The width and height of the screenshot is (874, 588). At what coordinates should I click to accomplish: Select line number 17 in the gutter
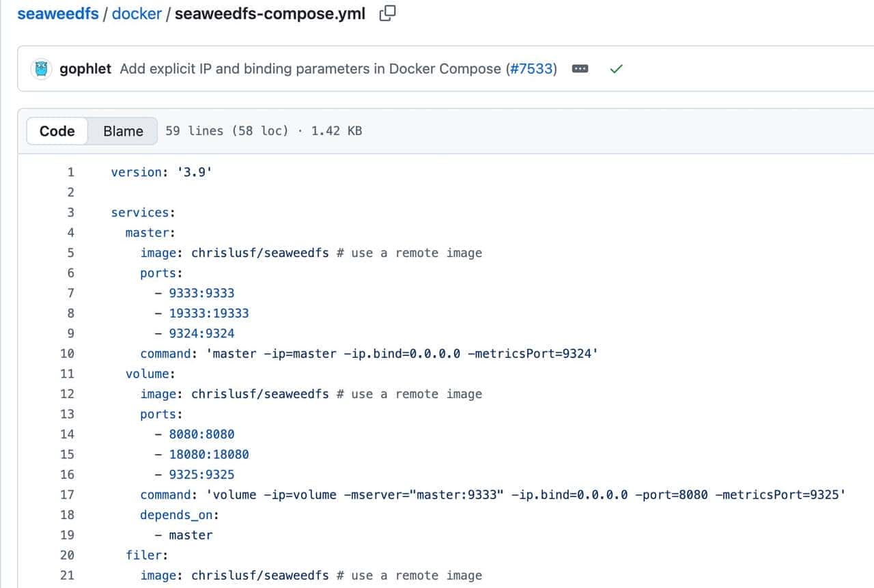pyautogui.click(x=67, y=494)
